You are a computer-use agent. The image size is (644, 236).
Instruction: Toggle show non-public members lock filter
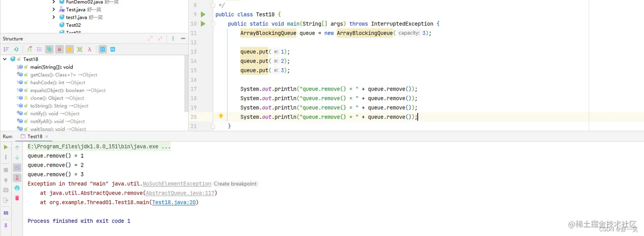click(60, 49)
